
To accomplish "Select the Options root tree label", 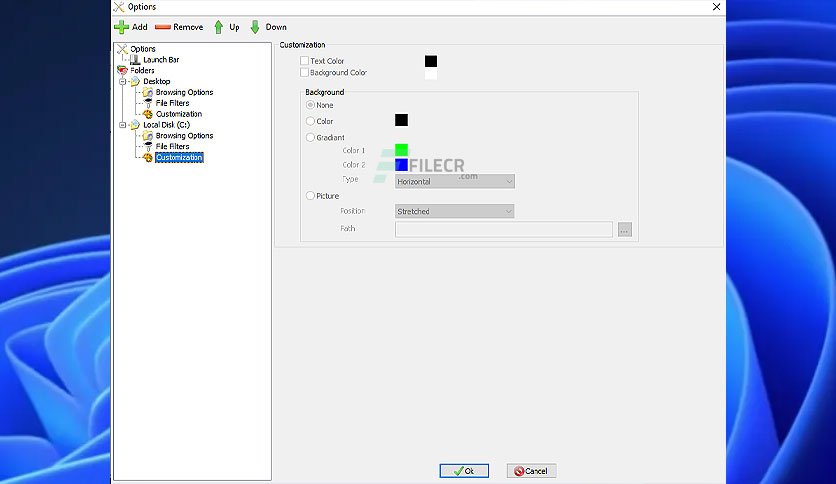I will coord(143,49).
